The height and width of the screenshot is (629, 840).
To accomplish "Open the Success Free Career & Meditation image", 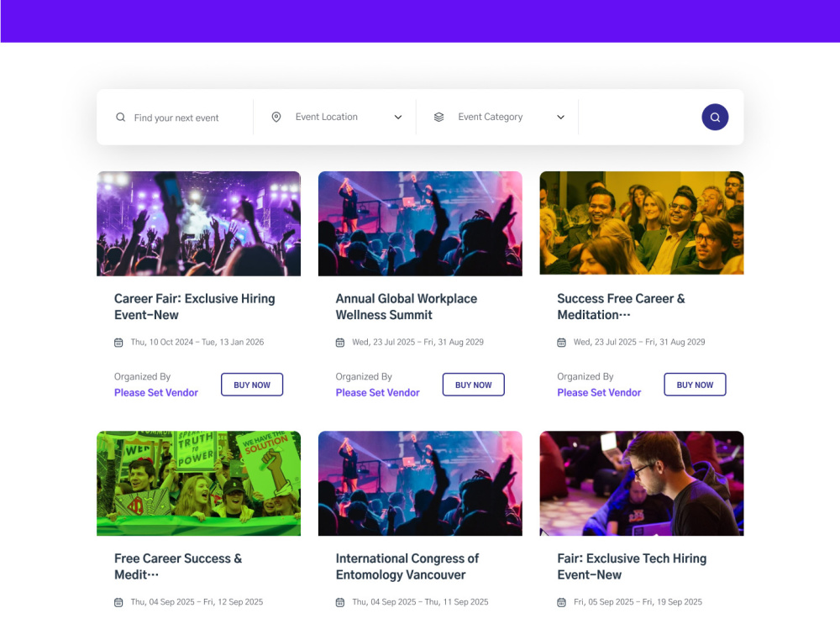I will click(x=641, y=223).
